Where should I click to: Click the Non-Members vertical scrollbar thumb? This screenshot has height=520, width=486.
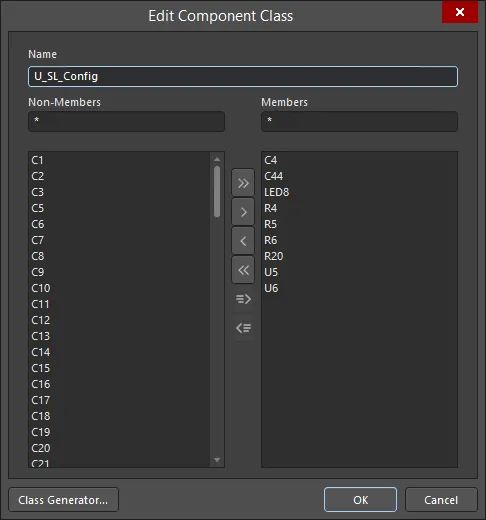click(x=217, y=191)
